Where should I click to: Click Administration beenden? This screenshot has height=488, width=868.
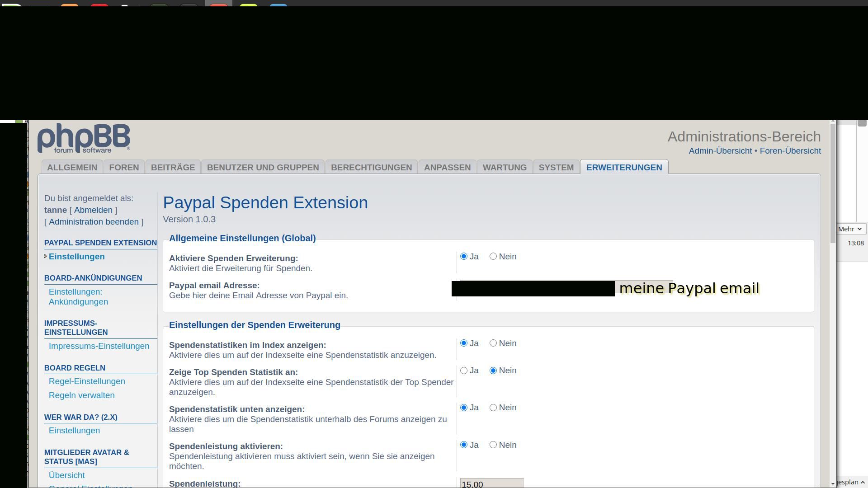click(94, 222)
